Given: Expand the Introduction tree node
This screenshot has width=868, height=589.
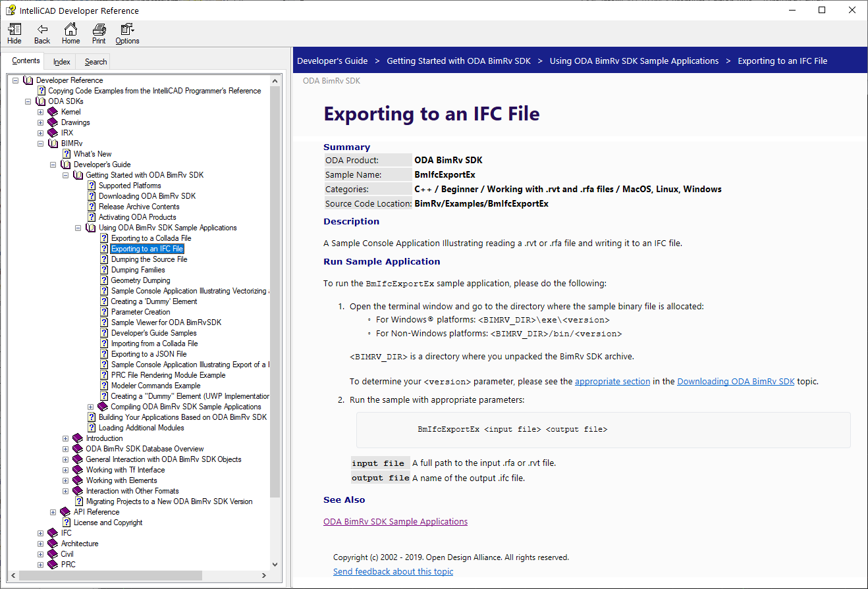Looking at the screenshot, I should coord(65,438).
